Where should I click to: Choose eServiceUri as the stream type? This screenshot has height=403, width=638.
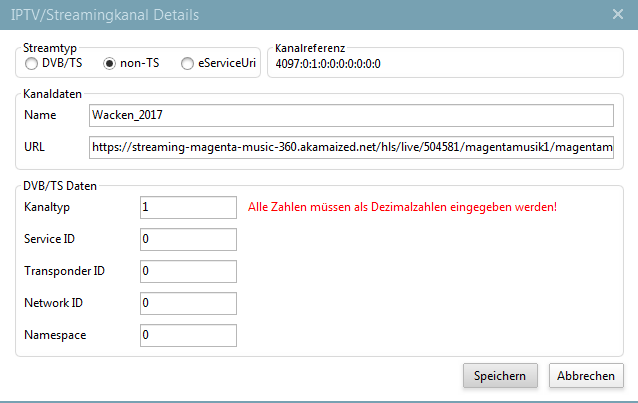(187, 65)
